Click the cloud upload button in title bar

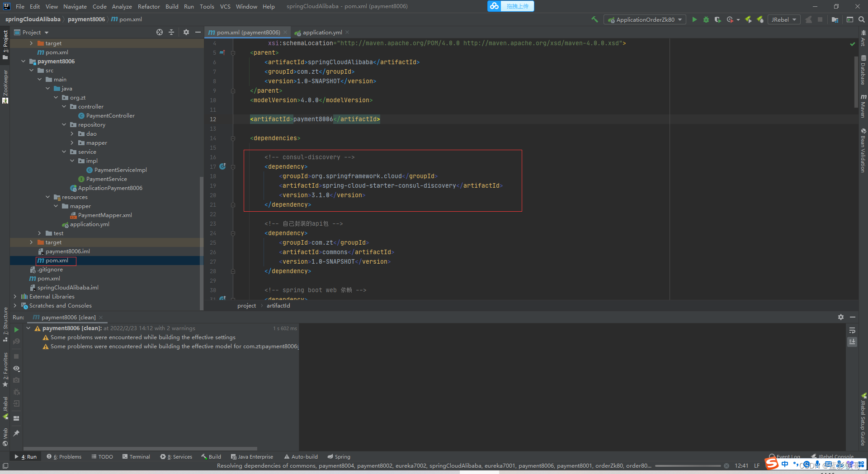(511, 6)
